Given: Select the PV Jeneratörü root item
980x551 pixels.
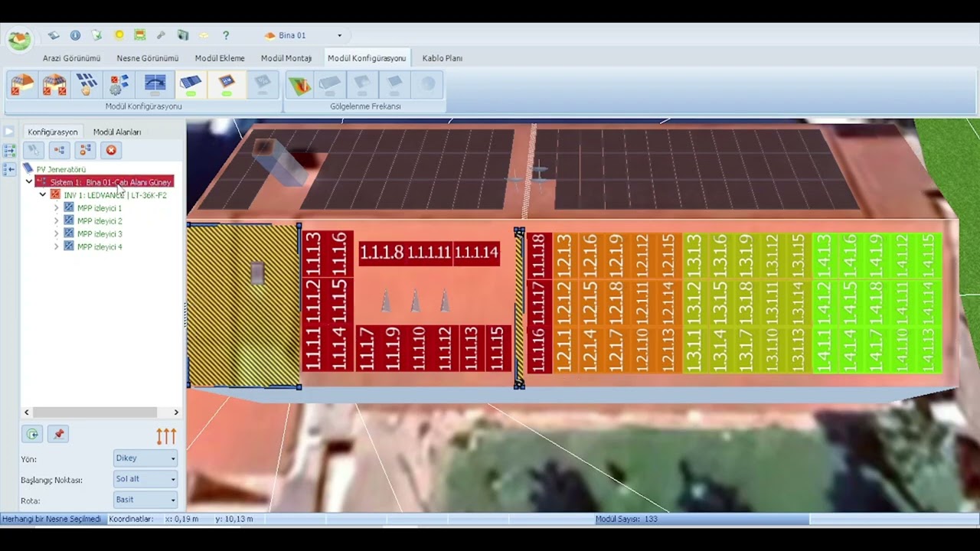Looking at the screenshot, I should [x=61, y=169].
